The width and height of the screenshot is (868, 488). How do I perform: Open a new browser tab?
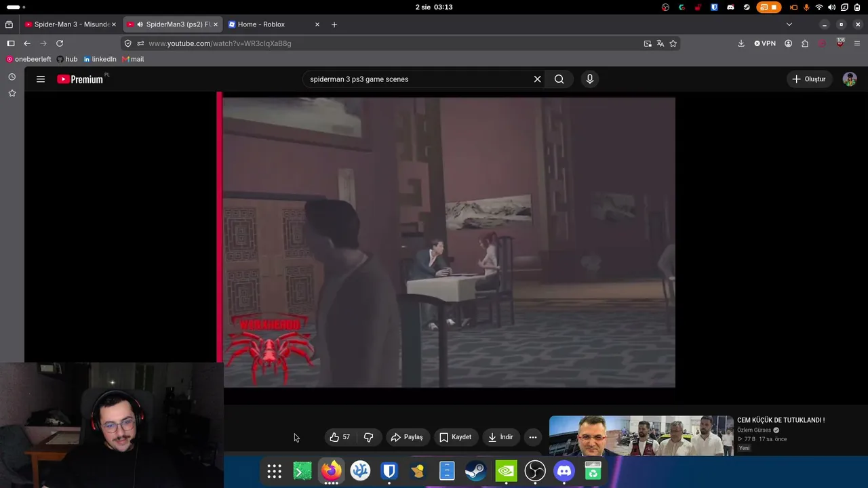pos(334,24)
